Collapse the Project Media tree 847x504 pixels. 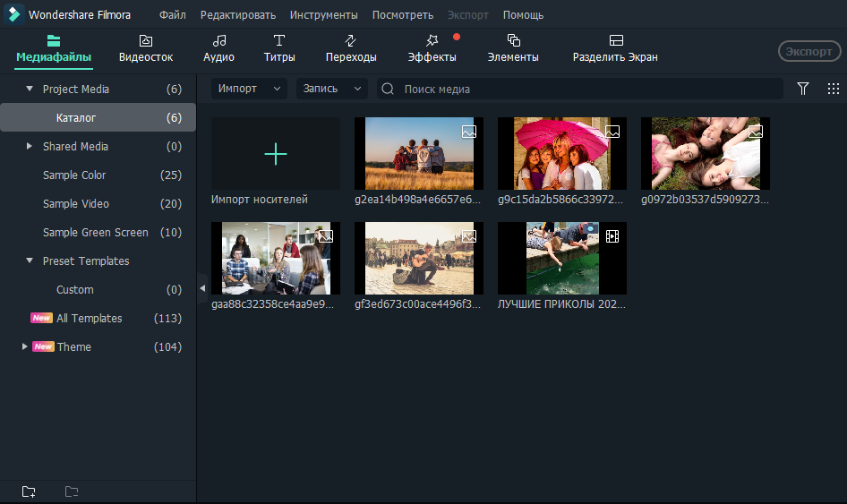pos(30,89)
